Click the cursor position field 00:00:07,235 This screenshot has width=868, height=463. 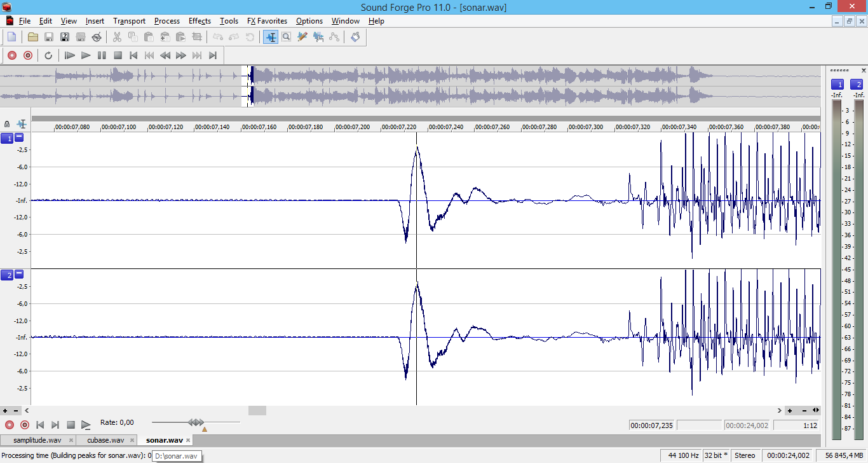pos(652,425)
